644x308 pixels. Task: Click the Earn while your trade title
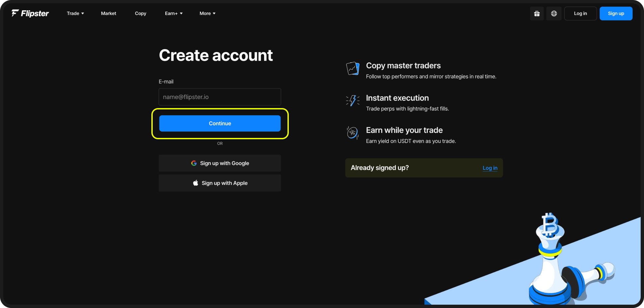[x=404, y=130]
